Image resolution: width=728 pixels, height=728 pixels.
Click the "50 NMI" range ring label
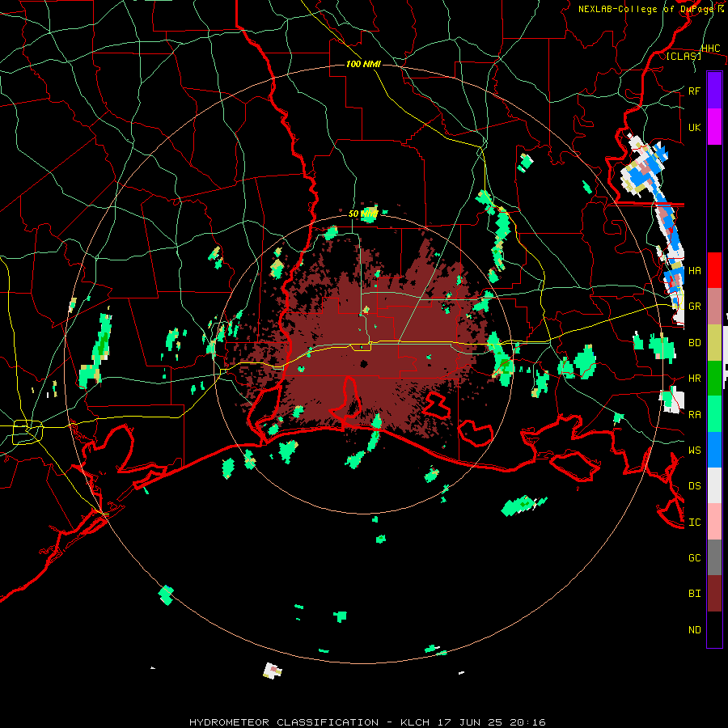[x=363, y=214]
